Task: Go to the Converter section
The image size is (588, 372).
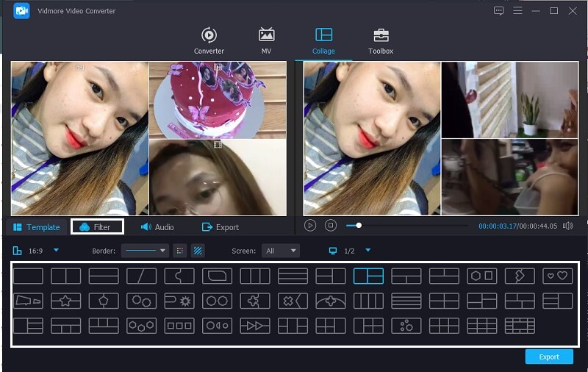Action: pyautogui.click(x=209, y=41)
